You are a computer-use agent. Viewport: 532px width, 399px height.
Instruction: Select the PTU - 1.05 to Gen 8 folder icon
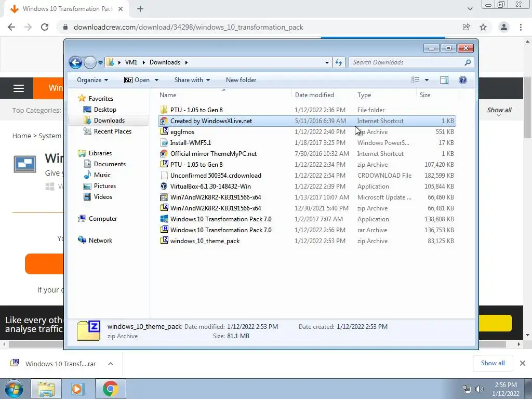164,110
